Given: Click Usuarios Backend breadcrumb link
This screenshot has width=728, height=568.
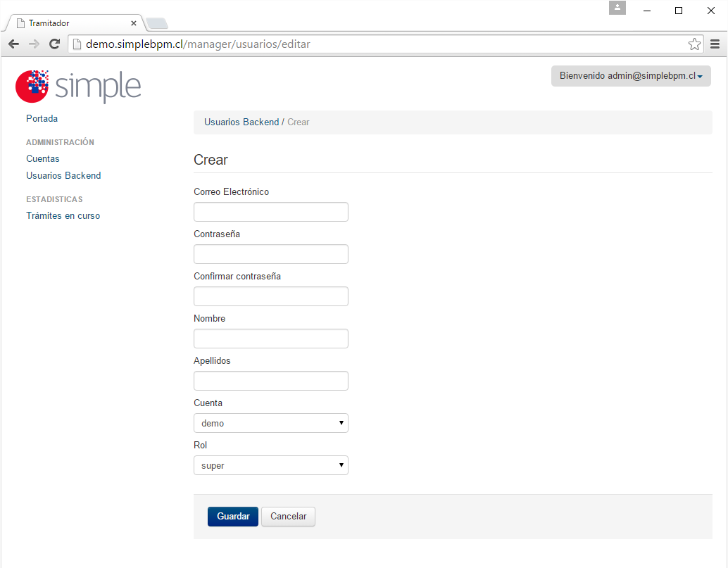Looking at the screenshot, I should click(241, 122).
